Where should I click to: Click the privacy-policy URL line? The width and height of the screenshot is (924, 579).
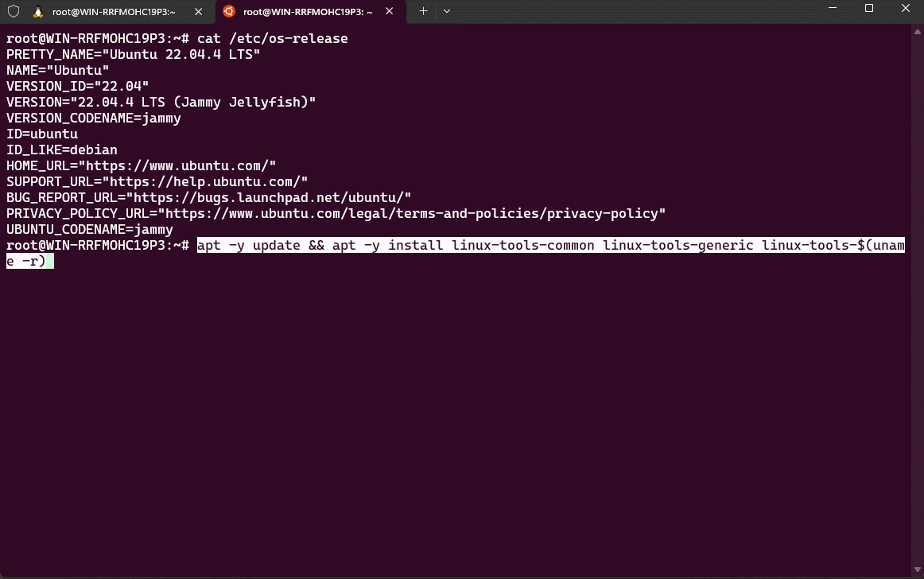click(335, 213)
